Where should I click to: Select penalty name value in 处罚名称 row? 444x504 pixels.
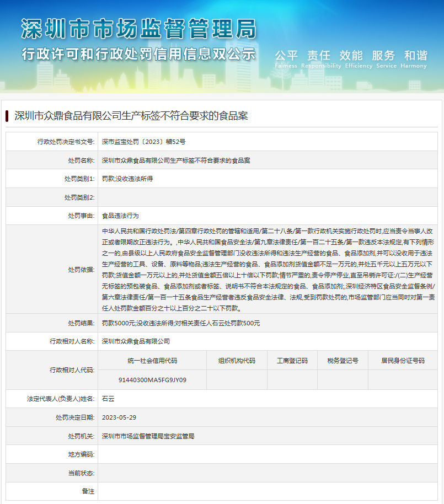point(176,160)
